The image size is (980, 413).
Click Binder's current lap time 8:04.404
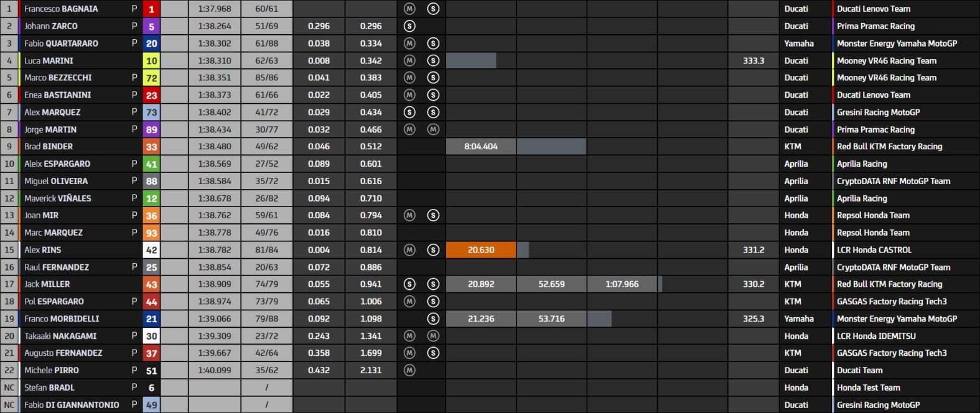[481, 147]
